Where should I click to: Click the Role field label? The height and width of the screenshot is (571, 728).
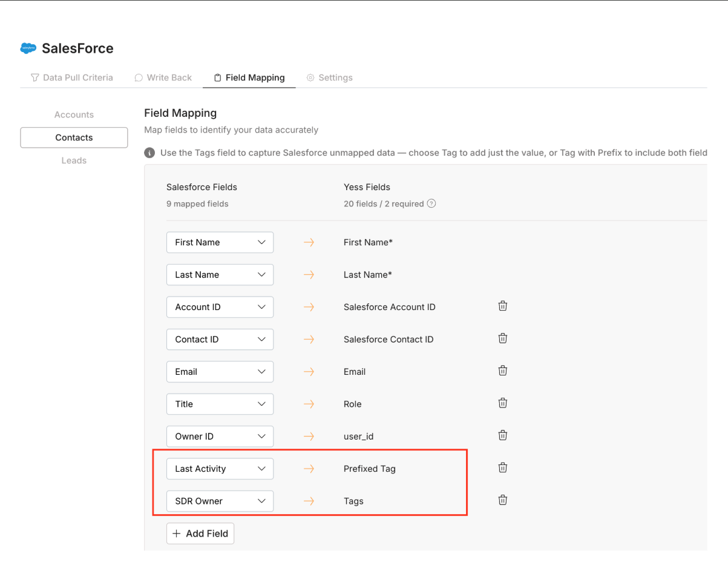(353, 404)
